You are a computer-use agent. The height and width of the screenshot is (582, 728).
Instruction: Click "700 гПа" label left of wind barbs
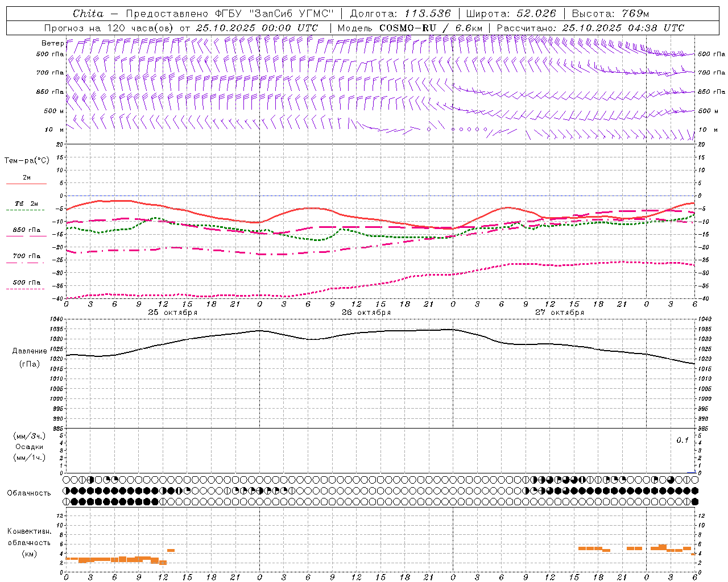pos(50,73)
